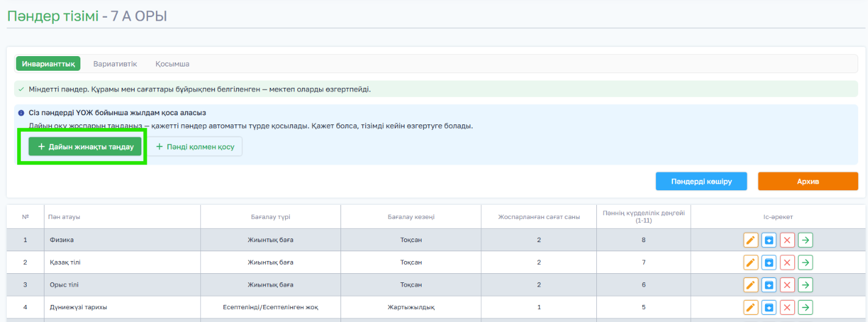
Task: Delete the Дүниежүзі тарихы row
Action: [x=788, y=307]
